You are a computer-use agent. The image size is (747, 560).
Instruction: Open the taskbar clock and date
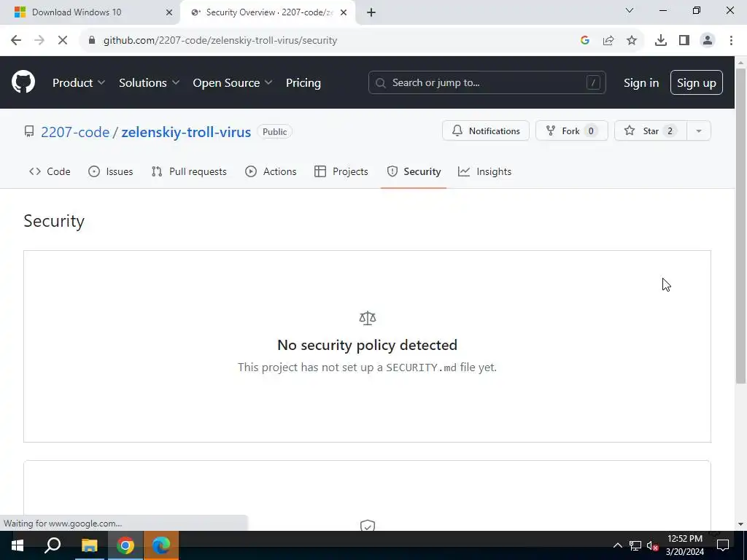684,545
